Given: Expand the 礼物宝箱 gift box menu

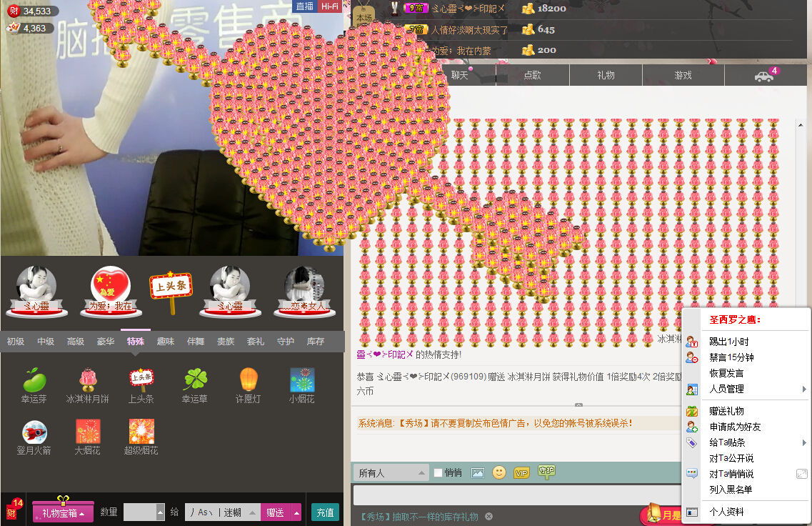Looking at the screenshot, I should pyautogui.click(x=63, y=512).
